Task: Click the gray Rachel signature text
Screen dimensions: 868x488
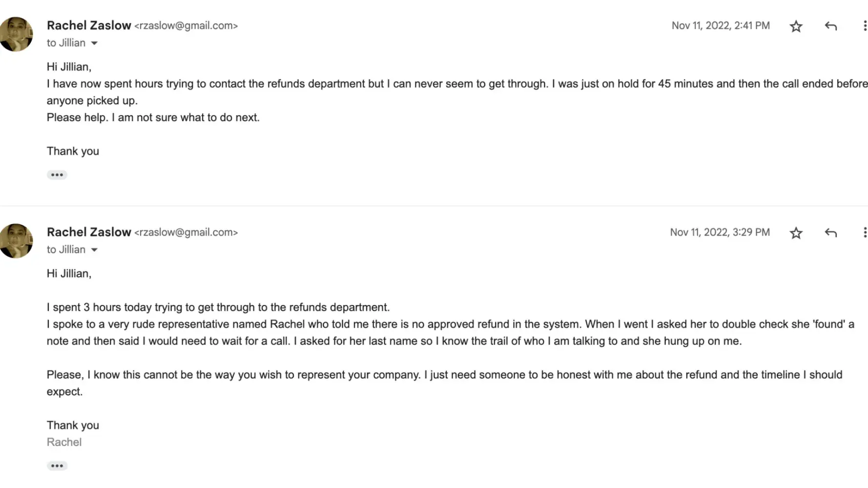Action: coord(64,442)
